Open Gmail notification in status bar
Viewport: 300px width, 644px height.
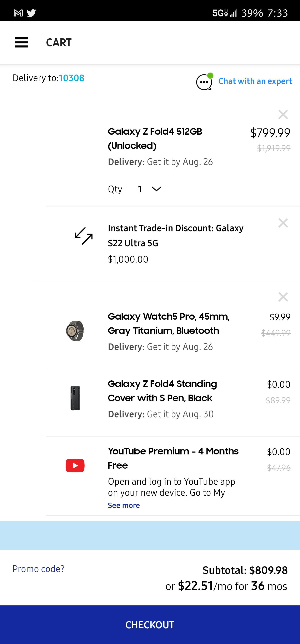click(x=18, y=13)
